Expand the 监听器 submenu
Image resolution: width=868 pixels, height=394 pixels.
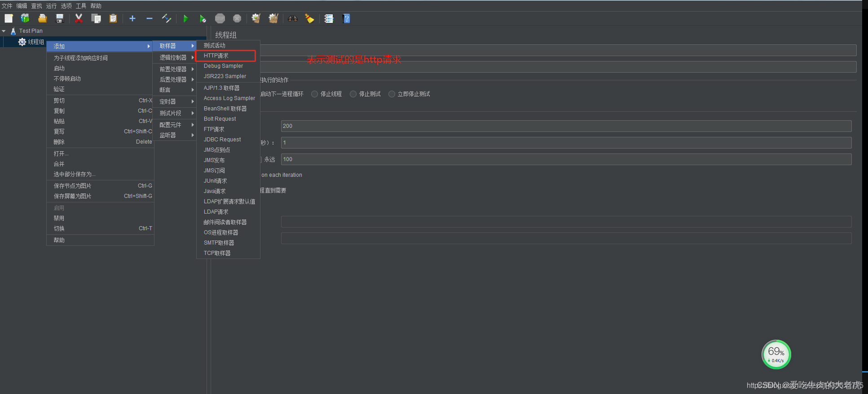coord(175,135)
